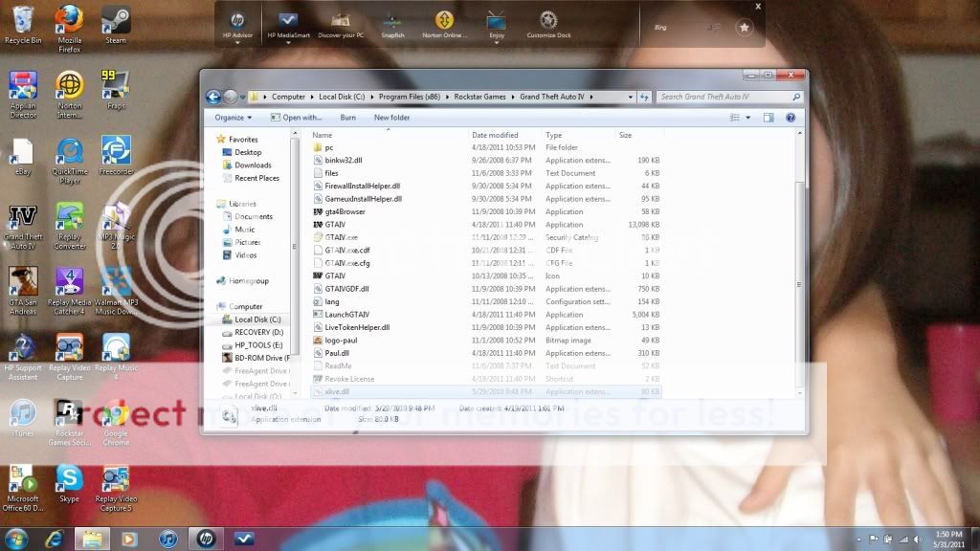
Task: Click the iTunes taskbar icon
Action: tap(167, 539)
